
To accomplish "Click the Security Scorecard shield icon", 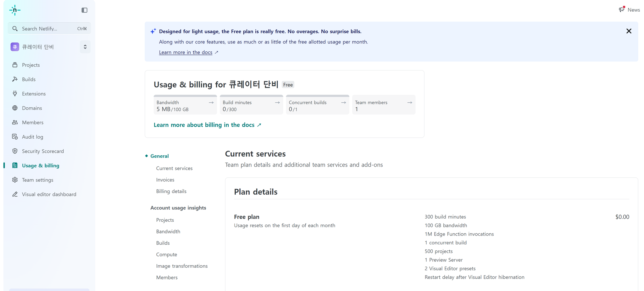I will (15, 151).
